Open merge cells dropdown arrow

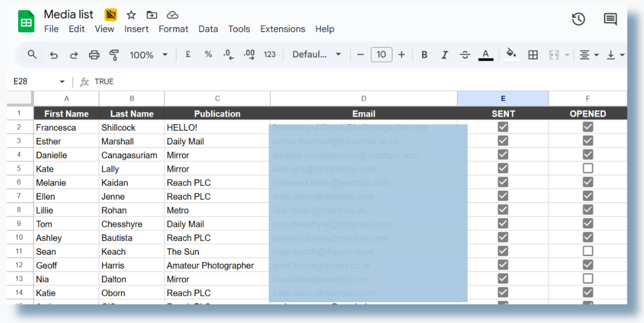(567, 55)
